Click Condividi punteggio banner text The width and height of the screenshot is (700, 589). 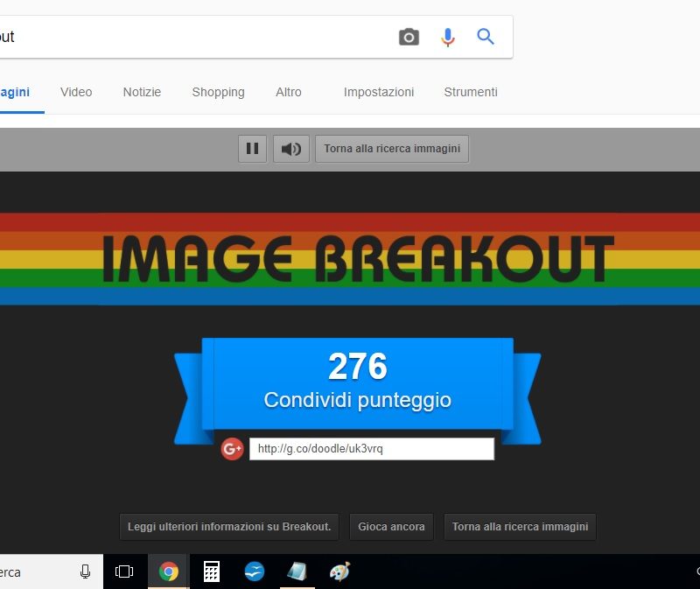click(x=358, y=400)
